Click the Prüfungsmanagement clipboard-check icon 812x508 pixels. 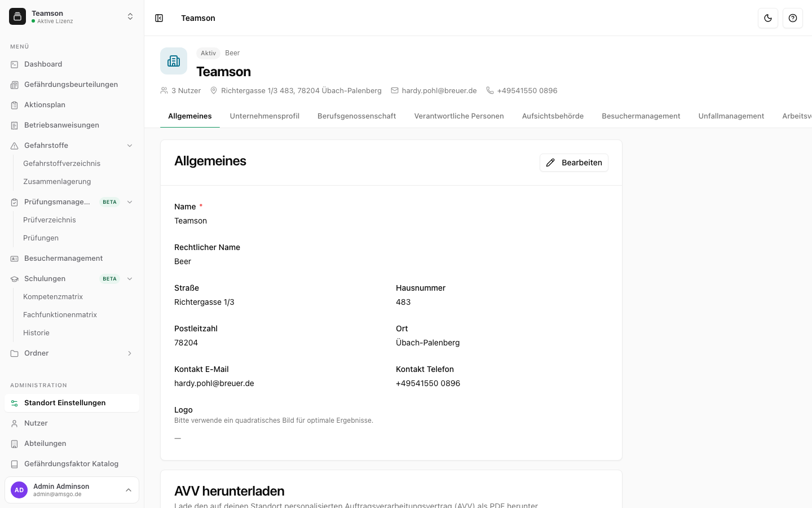(x=15, y=202)
